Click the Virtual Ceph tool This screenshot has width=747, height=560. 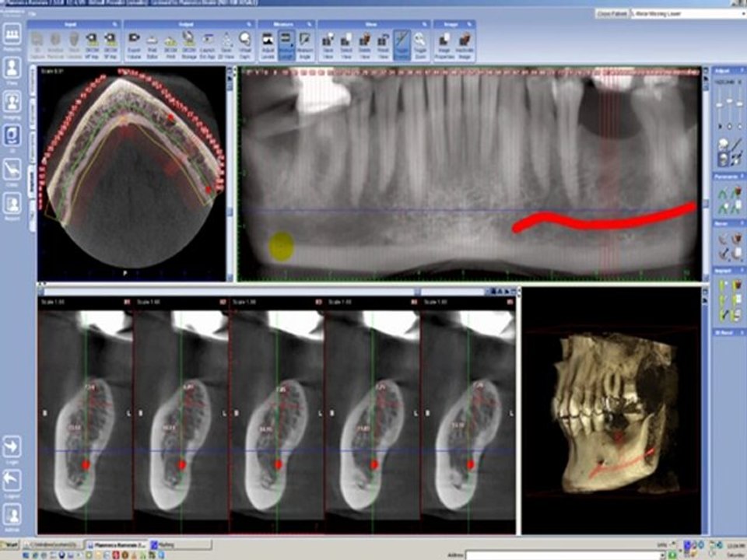click(245, 45)
